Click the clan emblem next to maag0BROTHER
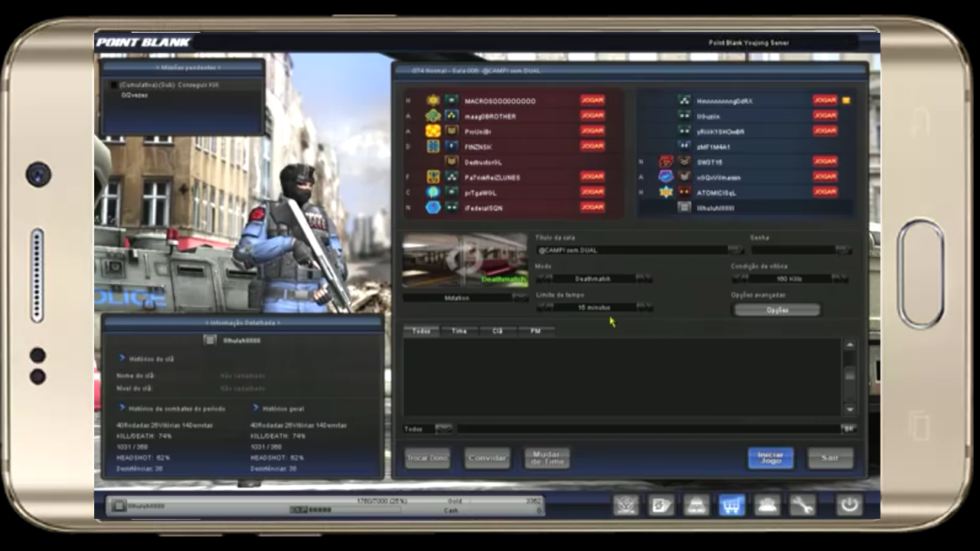The height and width of the screenshot is (551, 980). (433, 116)
